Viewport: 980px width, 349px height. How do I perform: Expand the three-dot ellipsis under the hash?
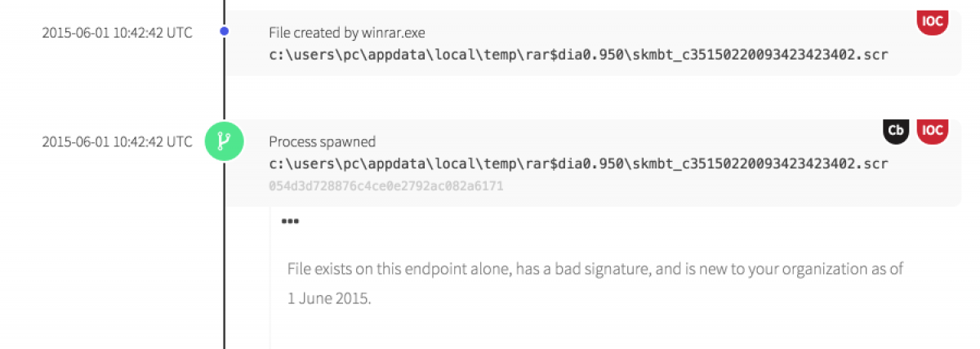tap(289, 221)
